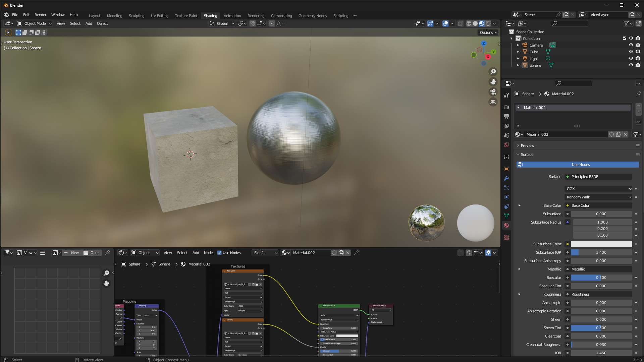Open the GGX distribution dropdown

click(x=598, y=189)
